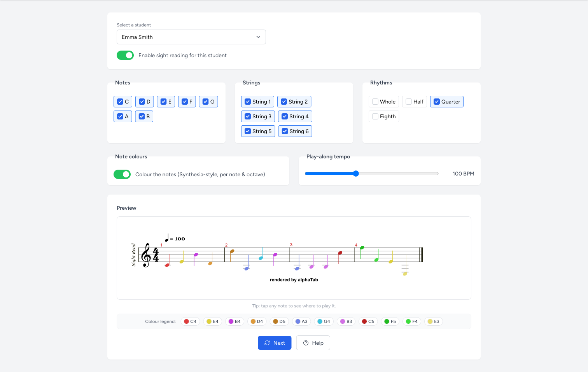The width and height of the screenshot is (588, 372).
Task: Tap the cyan note in measure 2
Action: (x=261, y=258)
